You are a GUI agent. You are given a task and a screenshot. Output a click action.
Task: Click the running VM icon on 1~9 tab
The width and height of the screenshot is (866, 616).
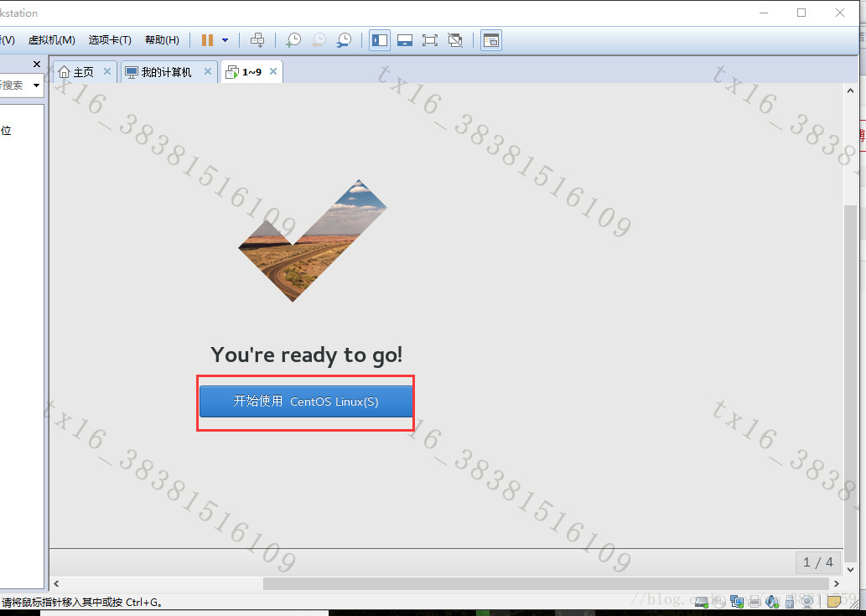[x=232, y=72]
